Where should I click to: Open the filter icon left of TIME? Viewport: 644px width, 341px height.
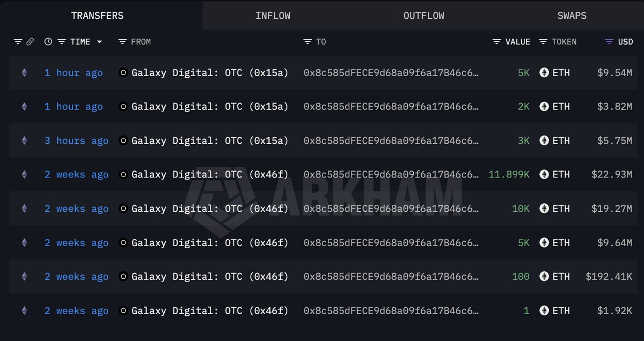(62, 42)
